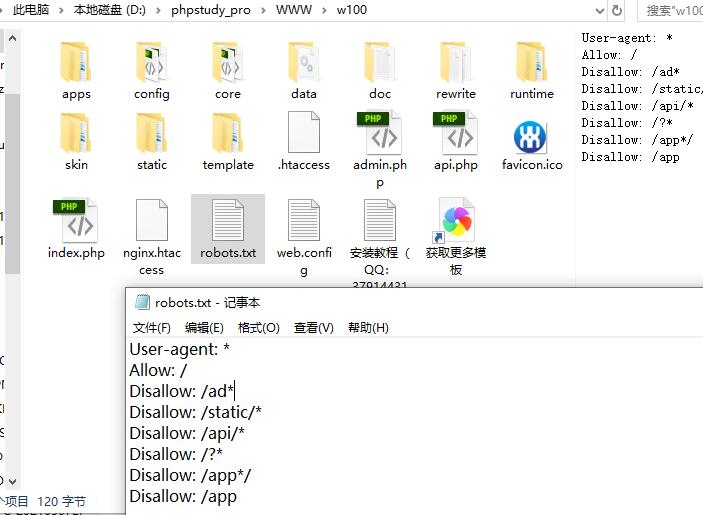Image resolution: width=703 pixels, height=515 pixels.
Task: Click the Disallow: /static/* line in Notepad
Action: (195, 412)
